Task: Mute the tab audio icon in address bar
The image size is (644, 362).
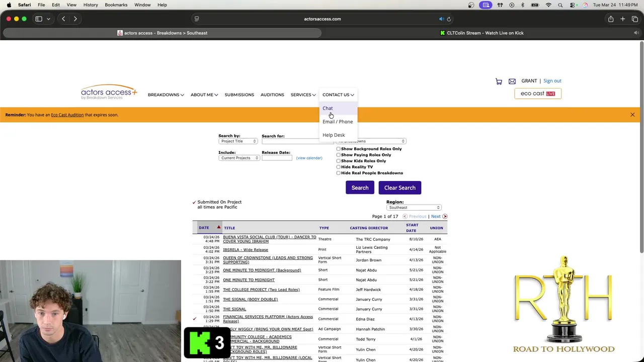Action: click(441, 19)
